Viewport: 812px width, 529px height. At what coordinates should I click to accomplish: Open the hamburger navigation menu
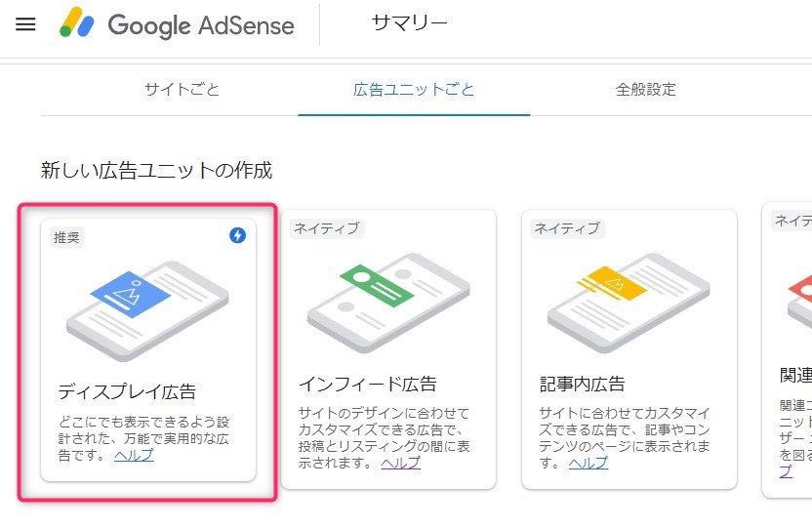click(x=25, y=24)
